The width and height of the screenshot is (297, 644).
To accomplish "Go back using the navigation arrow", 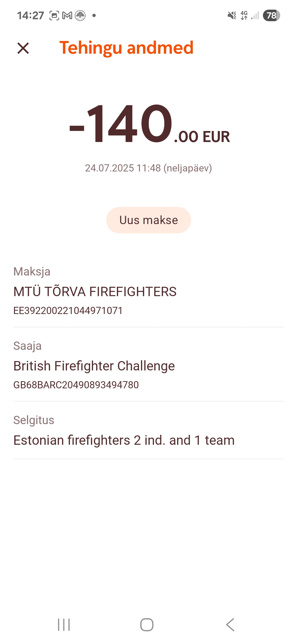I will click(230, 624).
